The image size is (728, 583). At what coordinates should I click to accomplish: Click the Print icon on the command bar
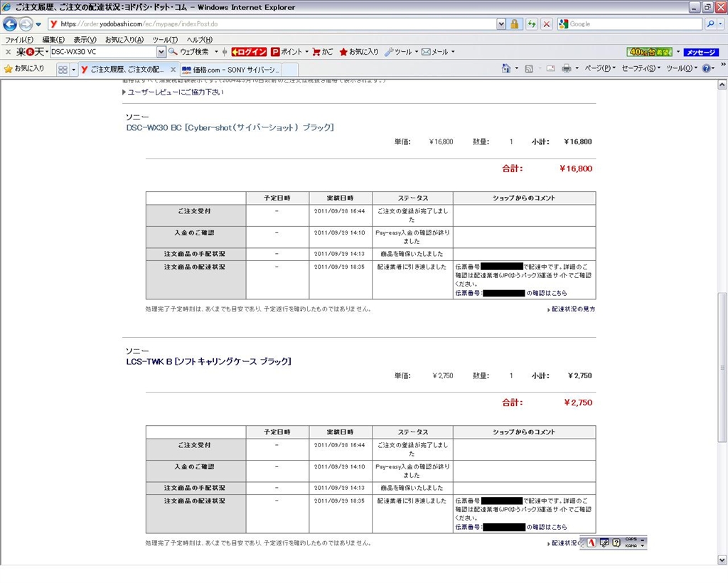(567, 69)
